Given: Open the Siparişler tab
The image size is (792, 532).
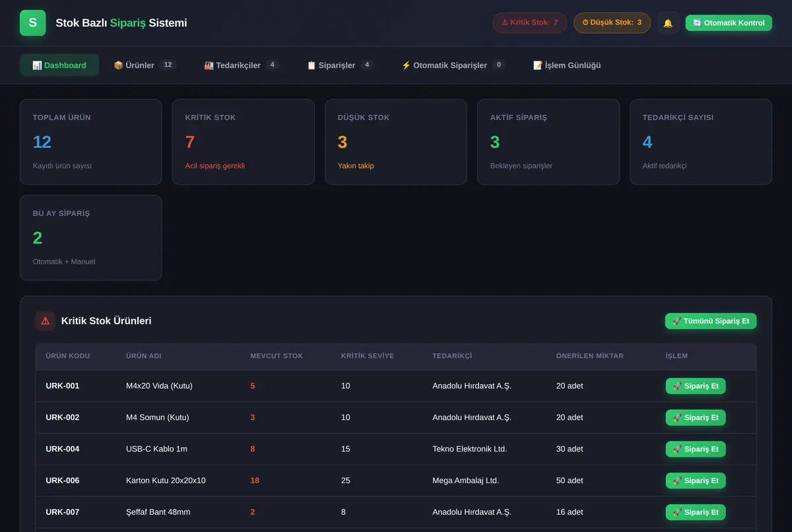Looking at the screenshot, I should coord(340,65).
